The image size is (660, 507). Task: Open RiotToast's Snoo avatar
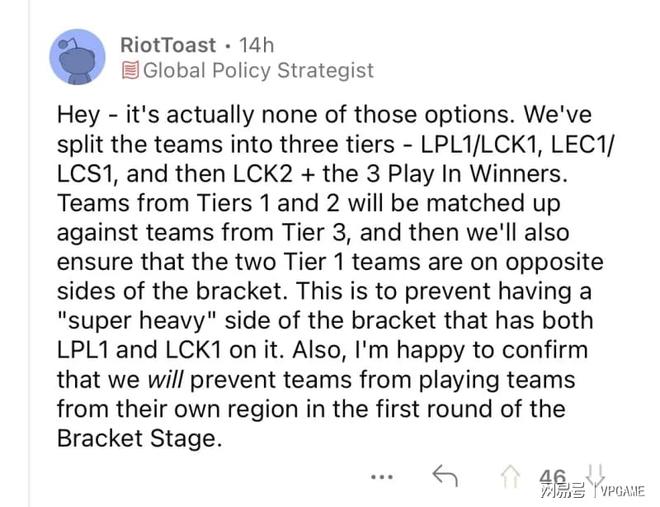click(x=77, y=57)
